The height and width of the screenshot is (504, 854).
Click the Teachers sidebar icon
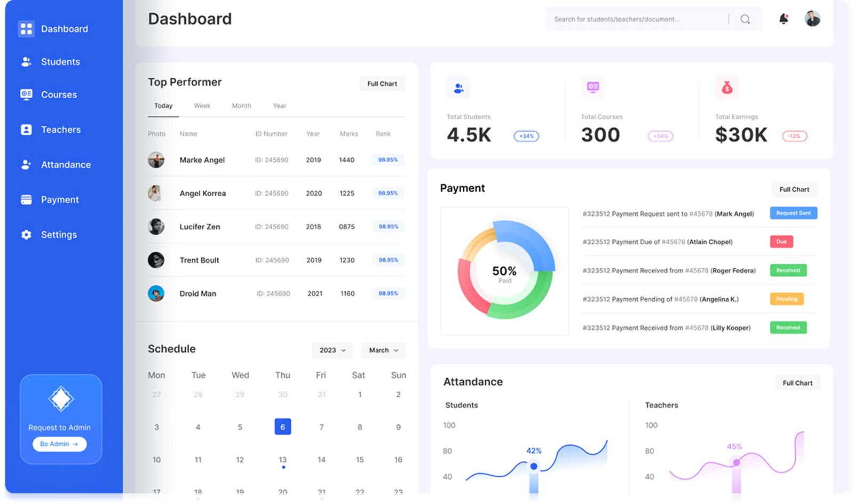click(26, 130)
